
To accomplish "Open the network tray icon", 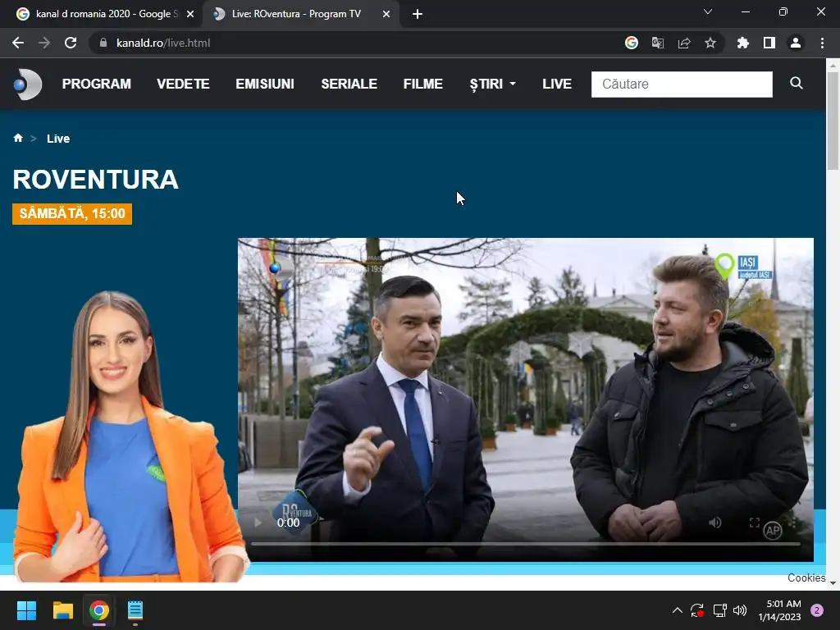I will (719, 610).
